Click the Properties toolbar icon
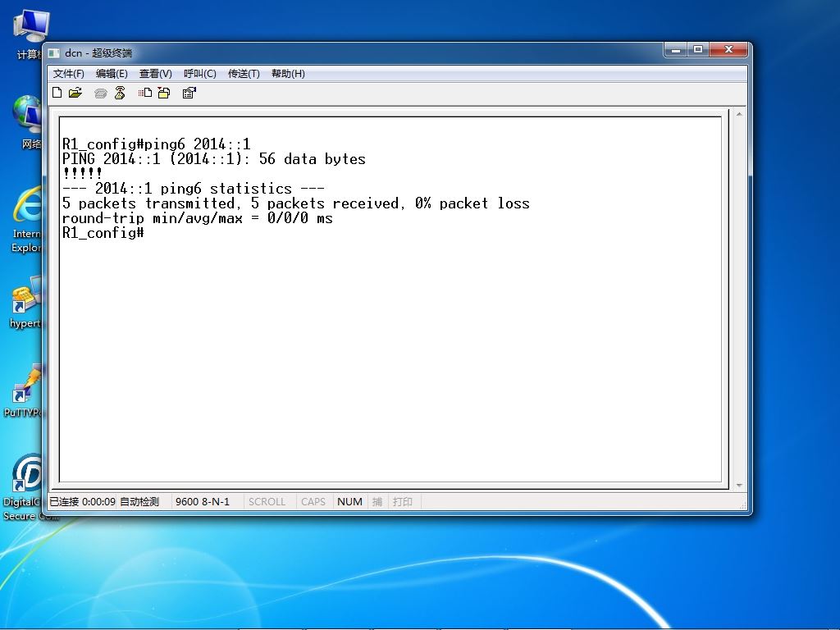 [x=189, y=93]
